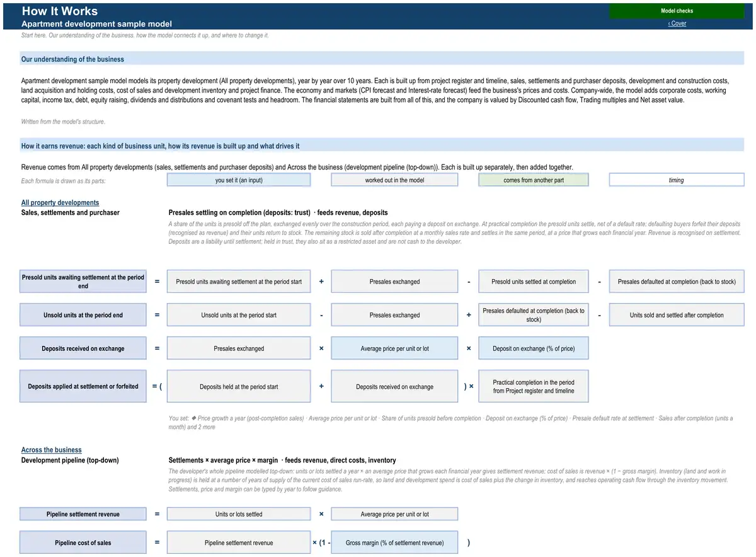
Task: Click the 'worked out in the model' legend cell
Action: pyautogui.click(x=394, y=180)
